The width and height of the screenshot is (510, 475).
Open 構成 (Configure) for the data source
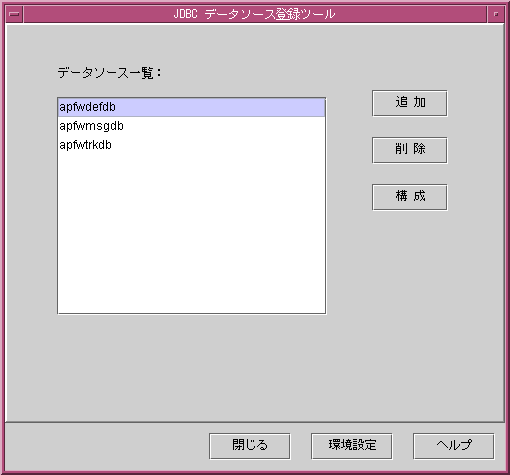click(410, 197)
